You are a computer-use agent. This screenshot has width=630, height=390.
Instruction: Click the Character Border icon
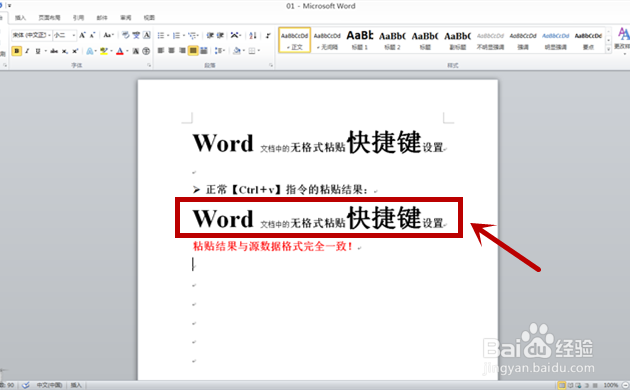[147, 35]
